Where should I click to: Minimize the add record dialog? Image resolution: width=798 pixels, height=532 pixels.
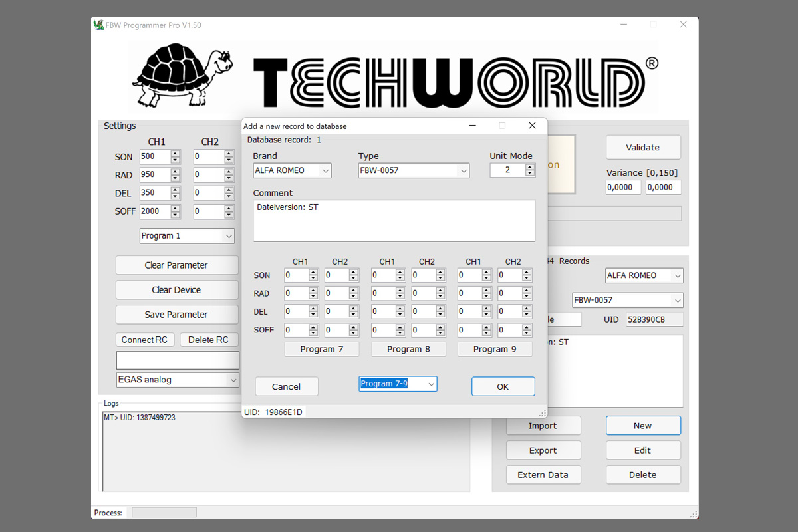[472, 126]
